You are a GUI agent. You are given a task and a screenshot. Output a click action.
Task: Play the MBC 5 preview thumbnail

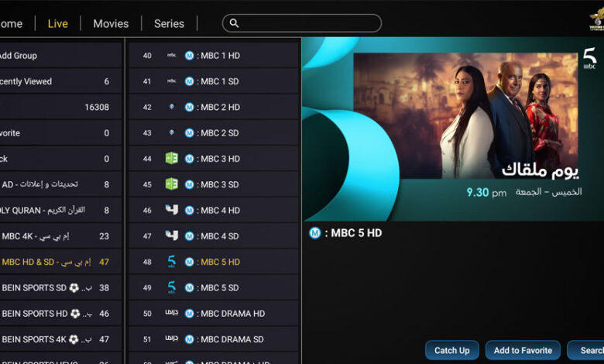452,129
